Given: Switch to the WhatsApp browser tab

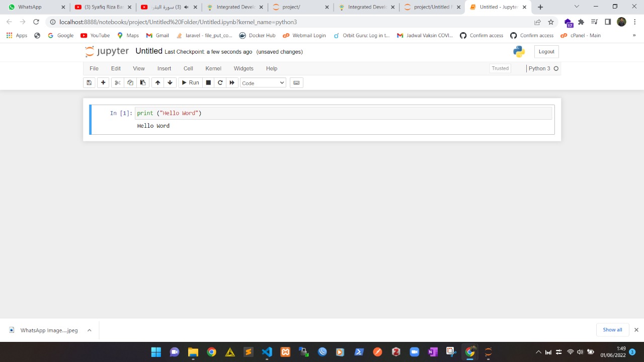Looking at the screenshot, I should [x=35, y=7].
